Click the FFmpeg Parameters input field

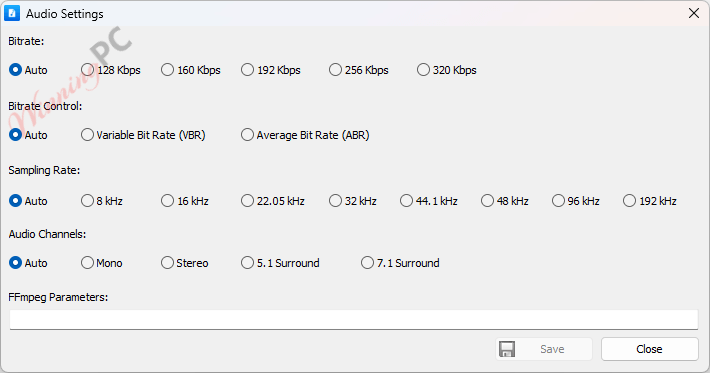pos(354,320)
